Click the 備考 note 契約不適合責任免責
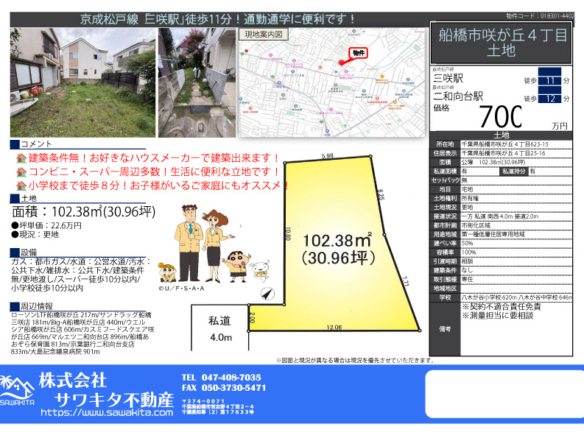 click(501, 307)
